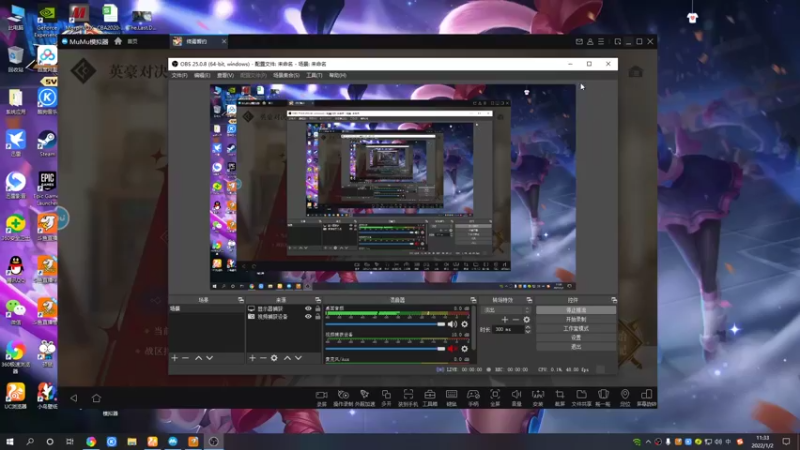
Task: Lock the video capture device source
Action: [318, 316]
